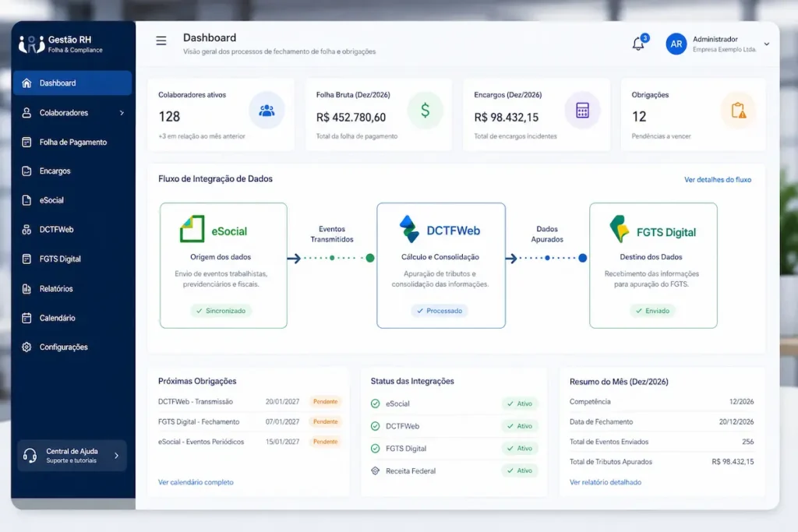Click the Dashboard home icon in sidebar
This screenshot has height=532, width=798.
(26, 83)
